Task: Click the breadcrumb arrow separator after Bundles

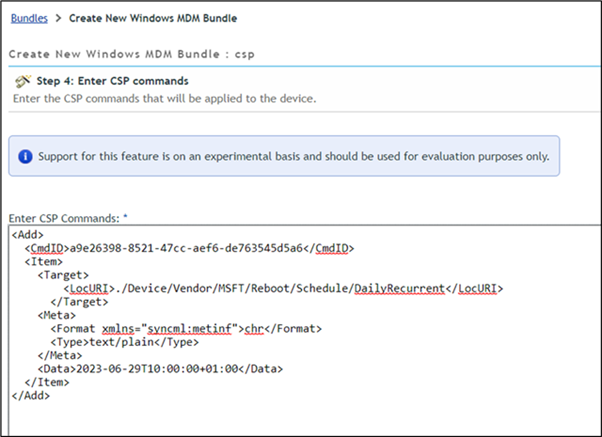Action: 59,18
